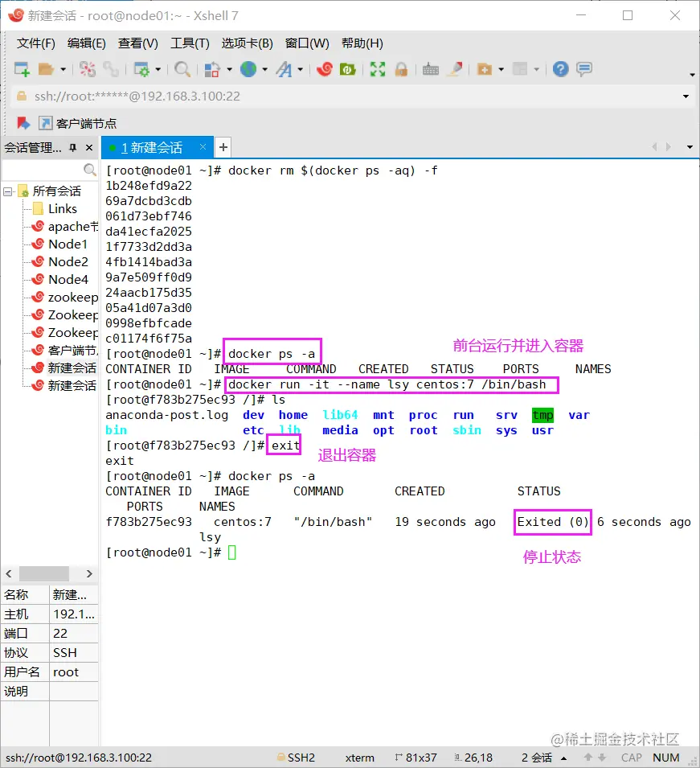Viewport: 700px width, 768px height.
Task: Click the Help question mark icon
Action: pyautogui.click(x=560, y=69)
